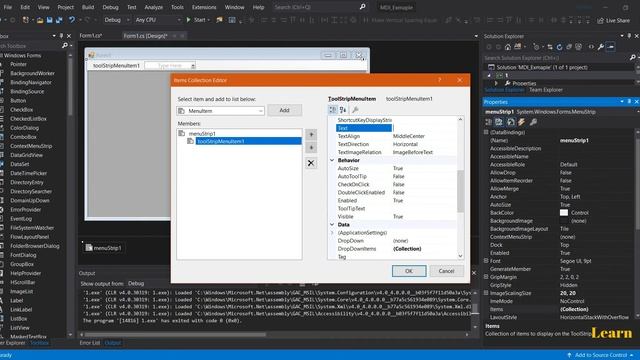Collapse the Data category in dialog grid
The height and width of the screenshot is (360, 640).
(x=332, y=224)
